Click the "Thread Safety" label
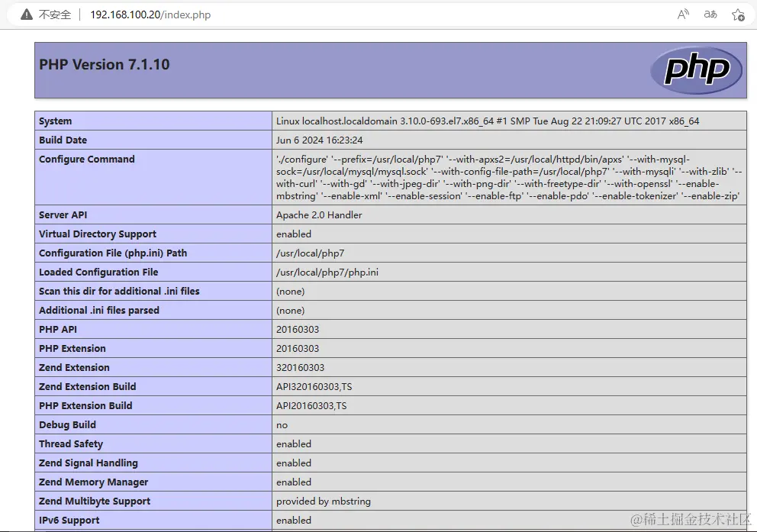Viewport: 757px width, 532px height. (x=71, y=444)
